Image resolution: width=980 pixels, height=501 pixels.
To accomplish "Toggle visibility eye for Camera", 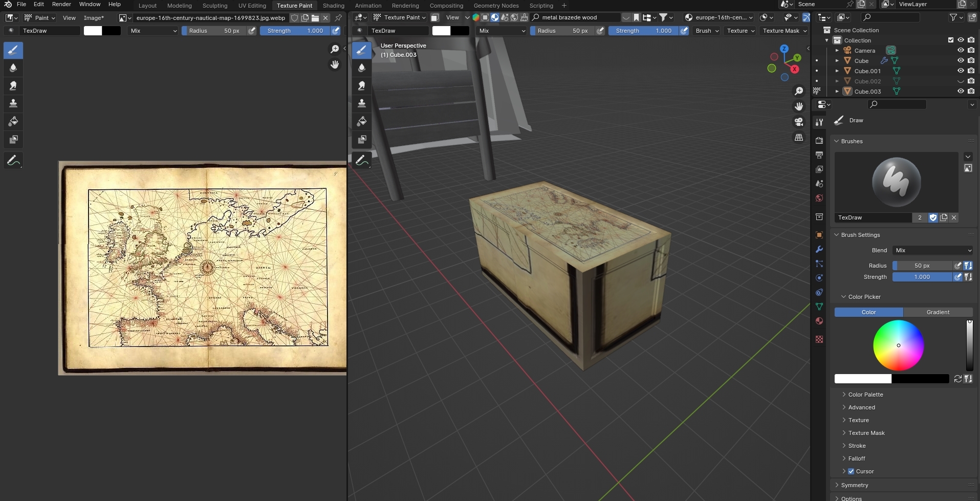I will coord(961,50).
